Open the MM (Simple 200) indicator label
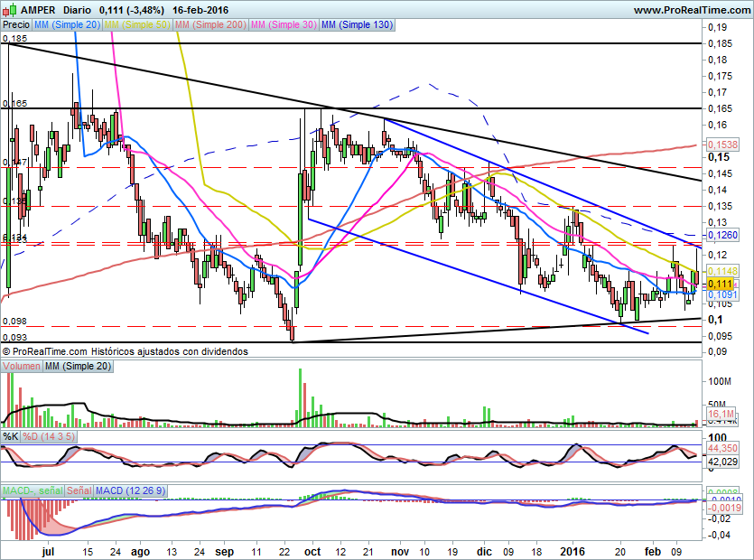Screen dimensions: 754x560 point(211,26)
